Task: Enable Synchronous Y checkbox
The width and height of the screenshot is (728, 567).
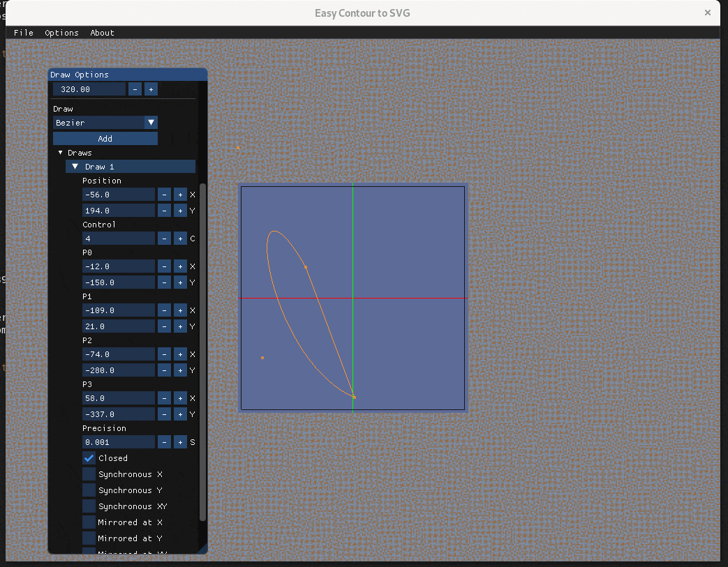Action: pyautogui.click(x=89, y=490)
